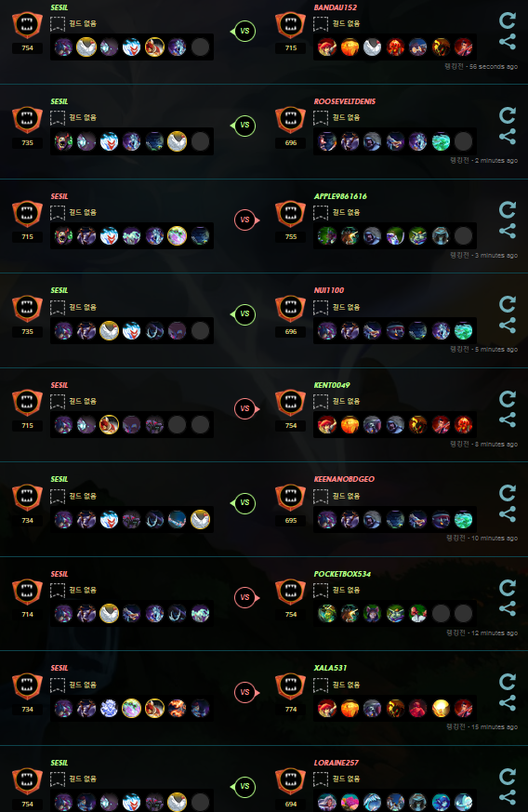Open player profile XALA531

[330, 668]
